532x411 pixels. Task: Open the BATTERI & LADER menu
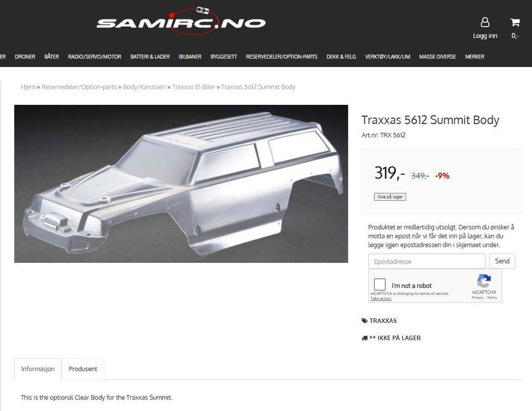(x=150, y=57)
